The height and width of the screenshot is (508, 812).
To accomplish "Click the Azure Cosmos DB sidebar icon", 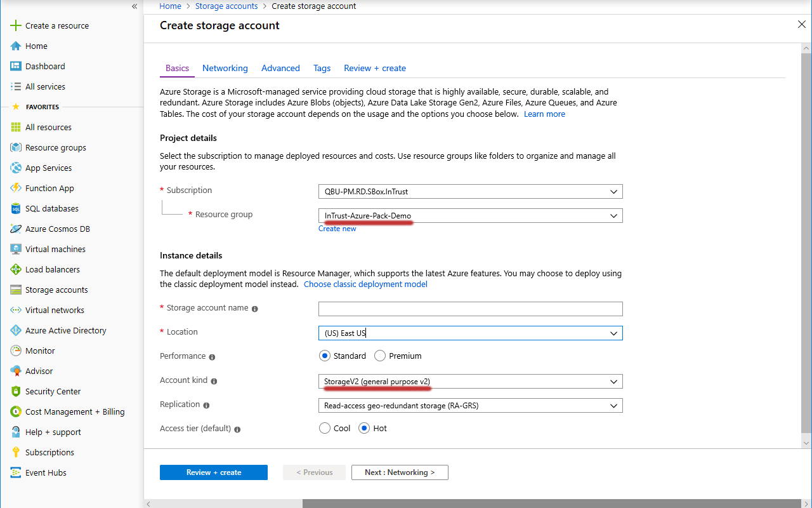I will coord(16,229).
